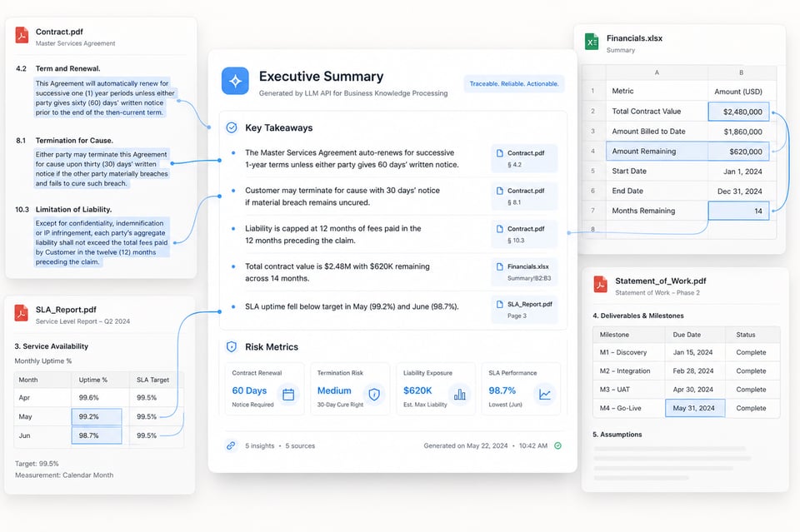Click the green verified check after 10:42 AM

558,445
